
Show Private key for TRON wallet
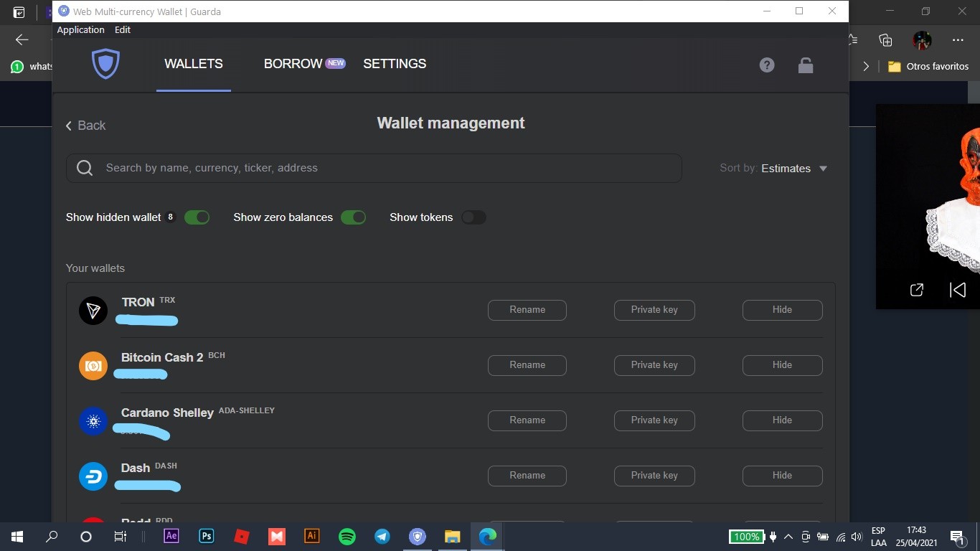click(654, 310)
